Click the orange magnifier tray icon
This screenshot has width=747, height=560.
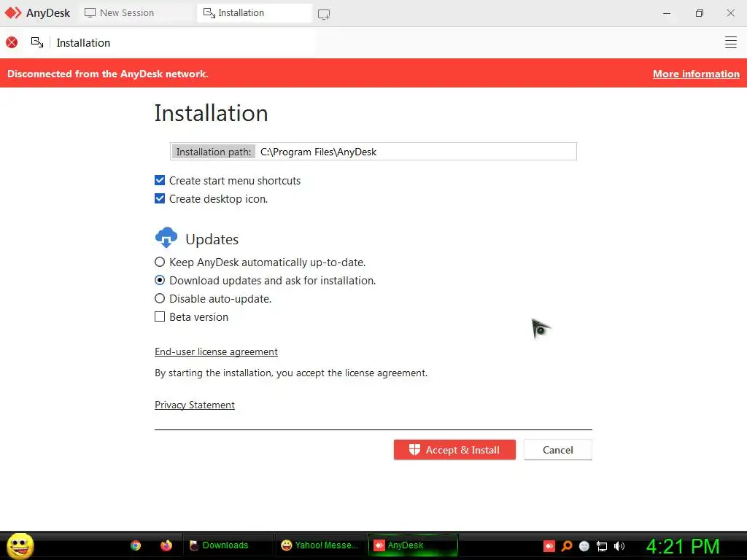[x=567, y=546]
